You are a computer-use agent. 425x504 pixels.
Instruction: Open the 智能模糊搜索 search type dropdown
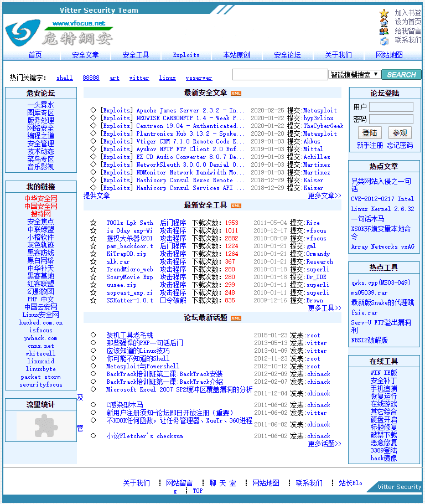[x=354, y=75]
